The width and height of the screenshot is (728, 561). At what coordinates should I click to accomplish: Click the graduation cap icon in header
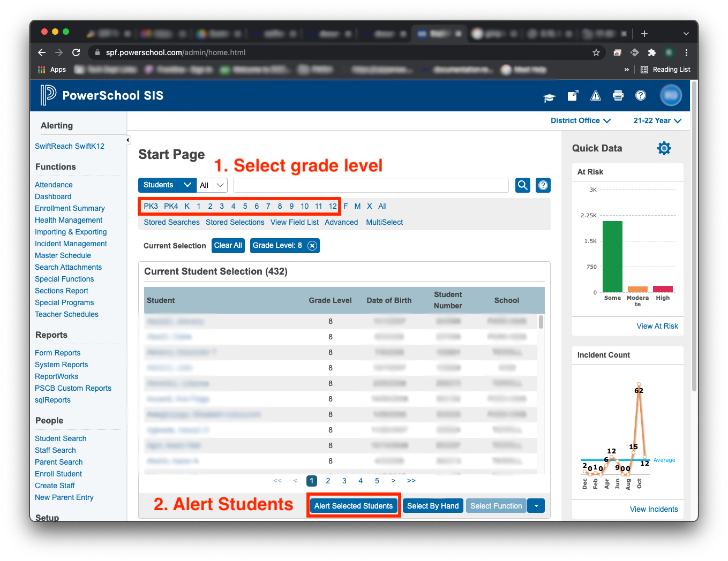(549, 96)
